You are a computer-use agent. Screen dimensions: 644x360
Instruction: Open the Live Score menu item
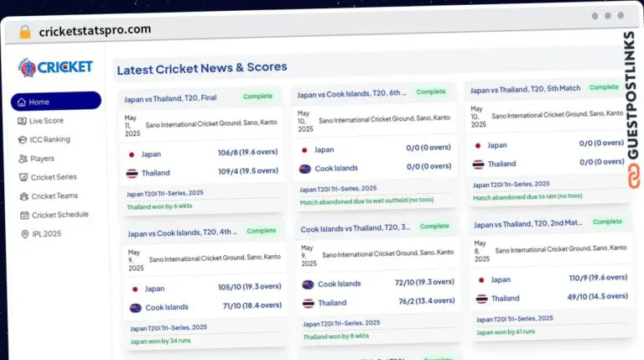pyautogui.click(x=47, y=121)
